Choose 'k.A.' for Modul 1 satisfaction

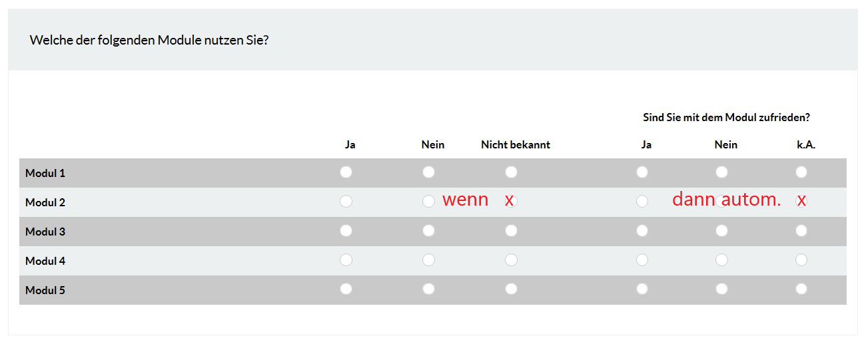click(801, 172)
